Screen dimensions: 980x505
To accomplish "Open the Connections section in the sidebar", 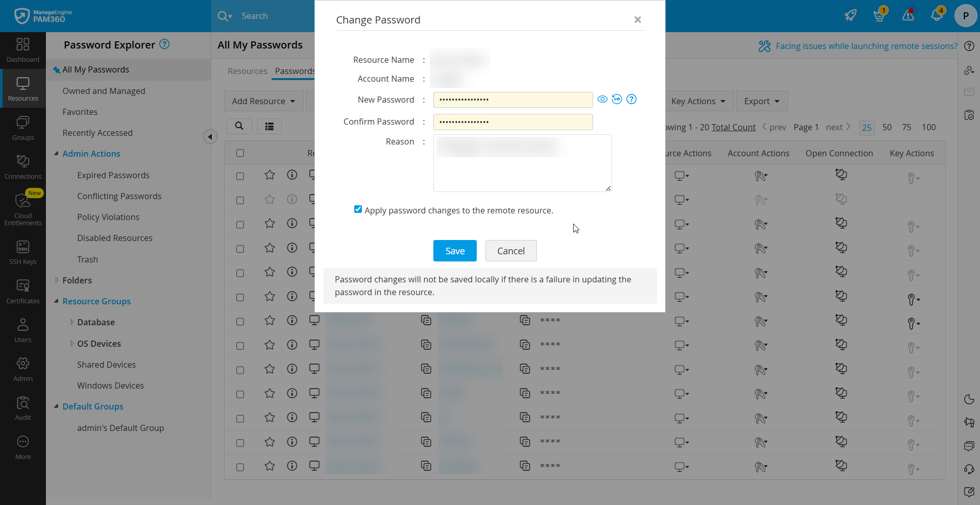I will pos(23,166).
